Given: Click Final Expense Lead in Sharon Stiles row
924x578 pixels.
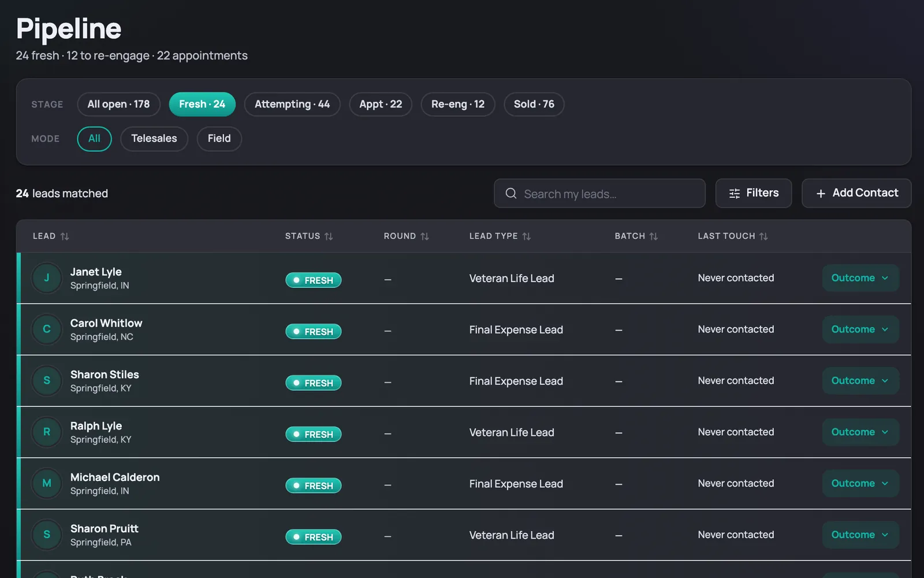Looking at the screenshot, I should pyautogui.click(x=516, y=381).
